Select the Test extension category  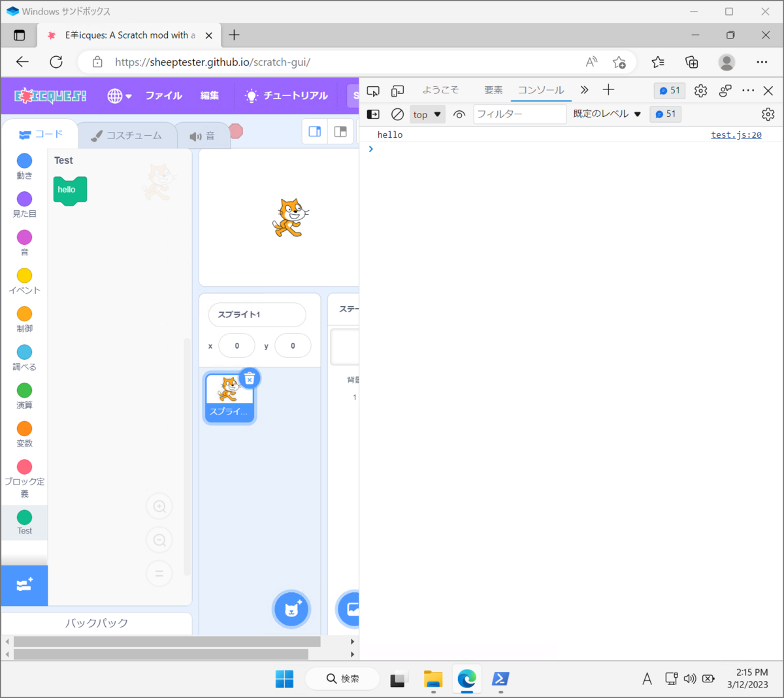pos(25,522)
